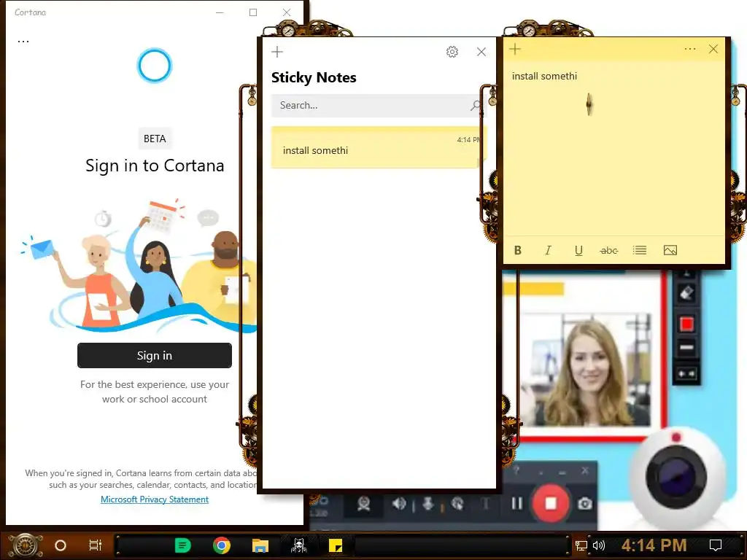The width and height of the screenshot is (747, 560).
Task: Open help question mark on recorder window
Action: click(516, 470)
